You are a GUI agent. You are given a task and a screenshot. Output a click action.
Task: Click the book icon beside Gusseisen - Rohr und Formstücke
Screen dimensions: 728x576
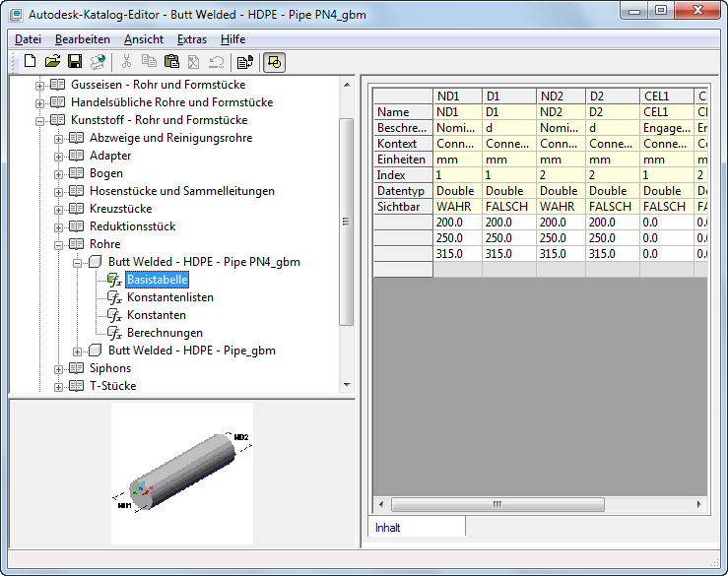point(57,85)
